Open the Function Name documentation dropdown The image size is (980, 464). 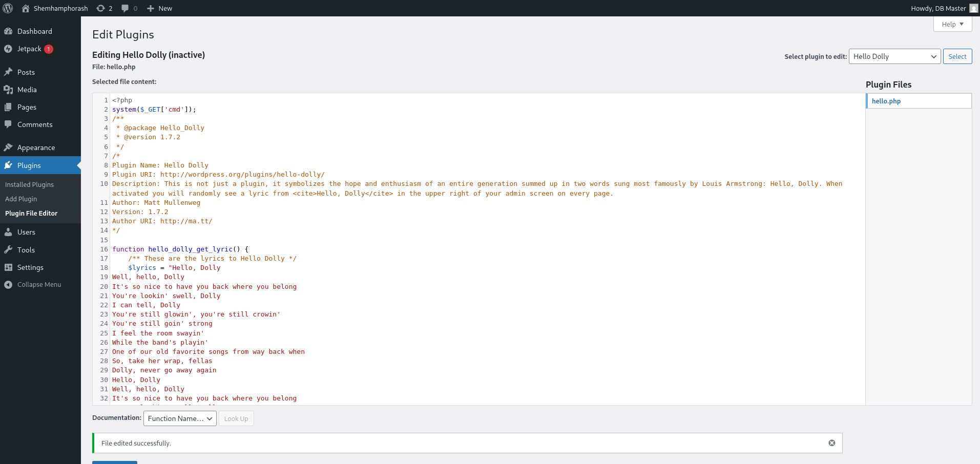180,418
